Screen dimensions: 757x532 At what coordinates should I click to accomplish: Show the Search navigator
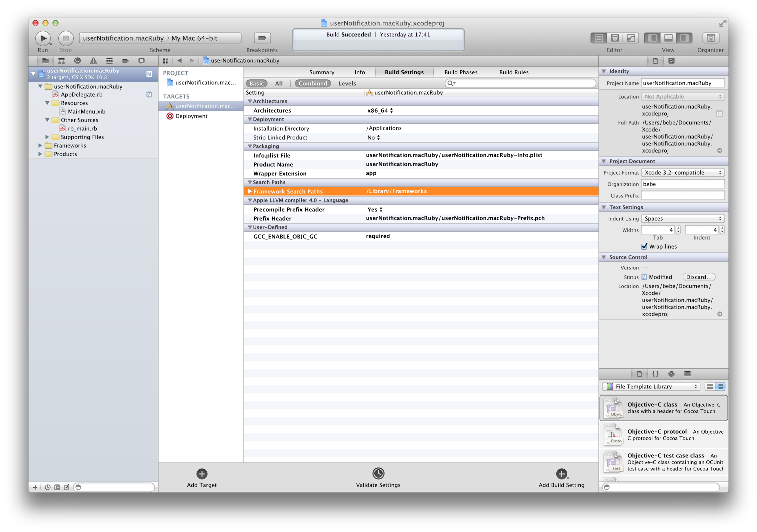point(77,61)
